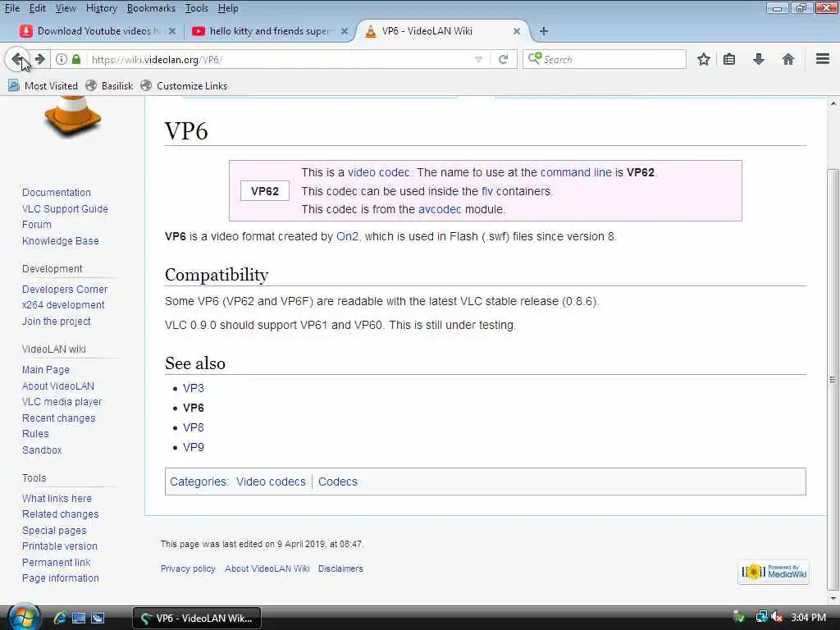Screen dimensions: 840x630
Task: Launch Internet Explorer from quick launch
Action: (59, 618)
